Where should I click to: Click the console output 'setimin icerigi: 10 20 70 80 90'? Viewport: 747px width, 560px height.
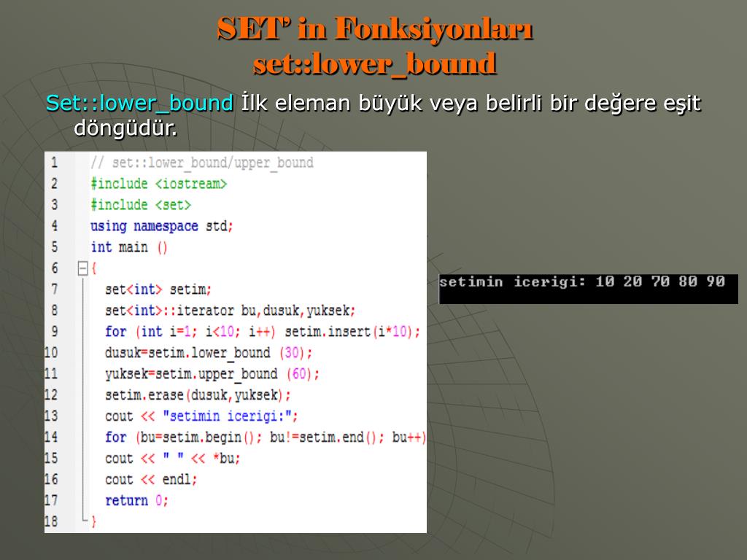[x=581, y=282]
